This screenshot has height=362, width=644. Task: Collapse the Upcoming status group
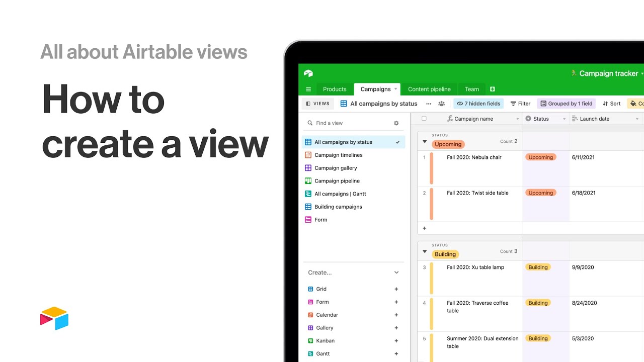425,142
